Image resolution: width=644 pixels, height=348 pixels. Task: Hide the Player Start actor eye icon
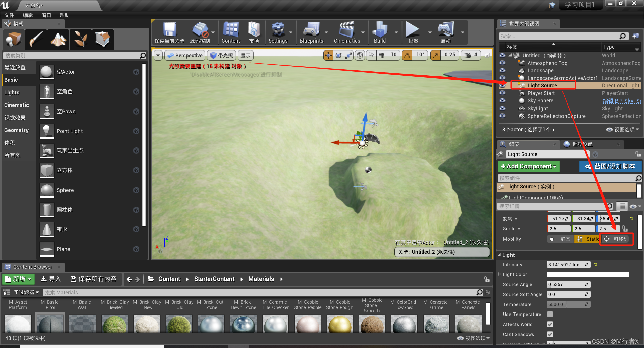[502, 93]
